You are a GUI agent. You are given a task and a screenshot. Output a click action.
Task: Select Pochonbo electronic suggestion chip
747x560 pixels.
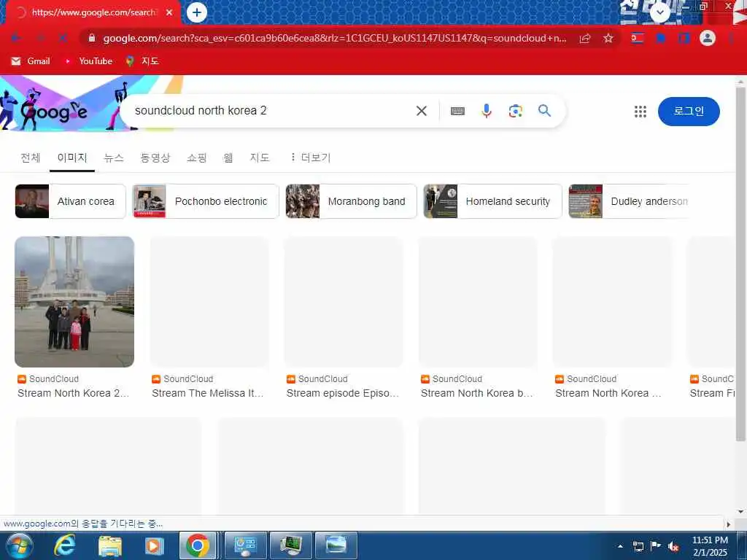[206, 201]
